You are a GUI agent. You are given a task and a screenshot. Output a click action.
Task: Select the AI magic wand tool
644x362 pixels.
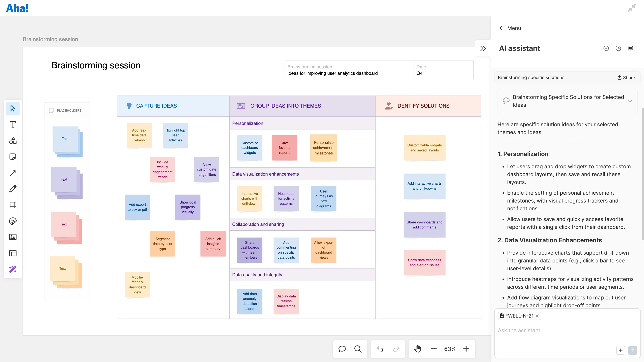(13, 269)
